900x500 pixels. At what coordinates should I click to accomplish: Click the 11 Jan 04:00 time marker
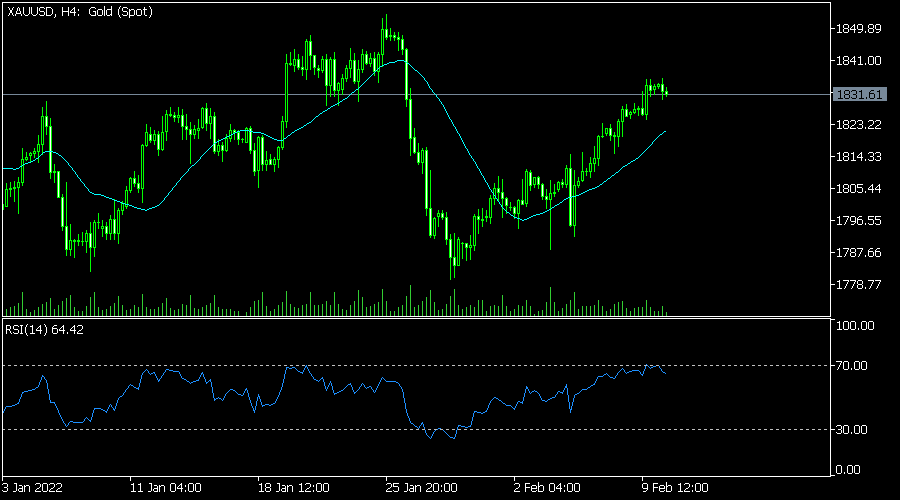(x=165, y=488)
